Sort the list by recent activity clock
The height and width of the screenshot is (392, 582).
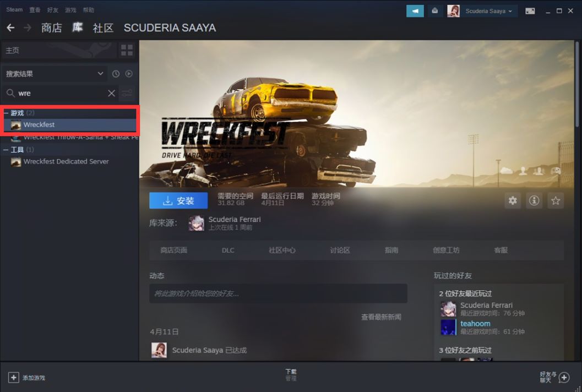[x=116, y=74]
